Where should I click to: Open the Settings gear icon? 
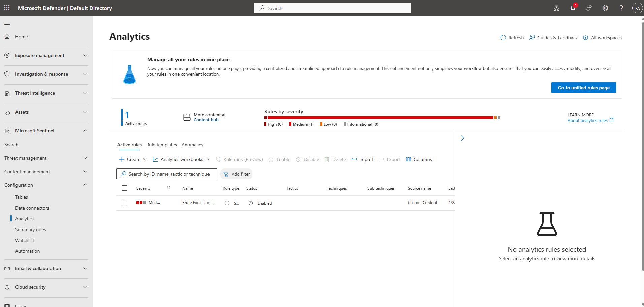click(x=605, y=8)
